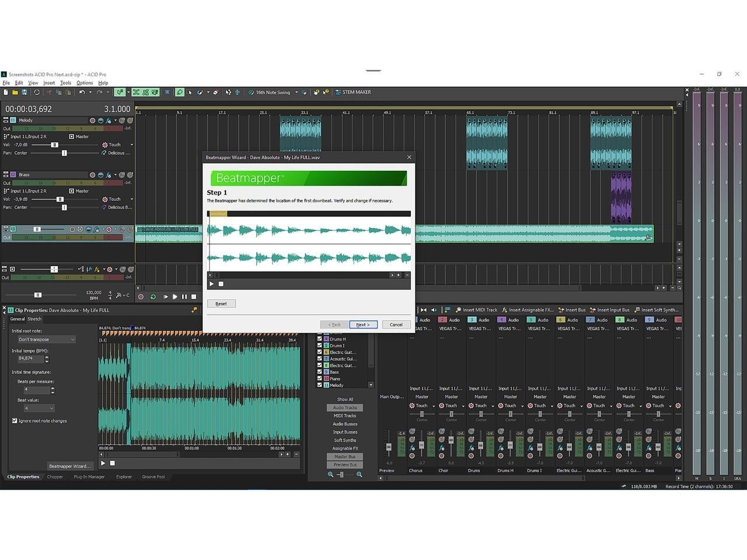This screenshot has width=747, height=560.
Task: Toggle Master Bus view in mixer
Action: coord(345,457)
